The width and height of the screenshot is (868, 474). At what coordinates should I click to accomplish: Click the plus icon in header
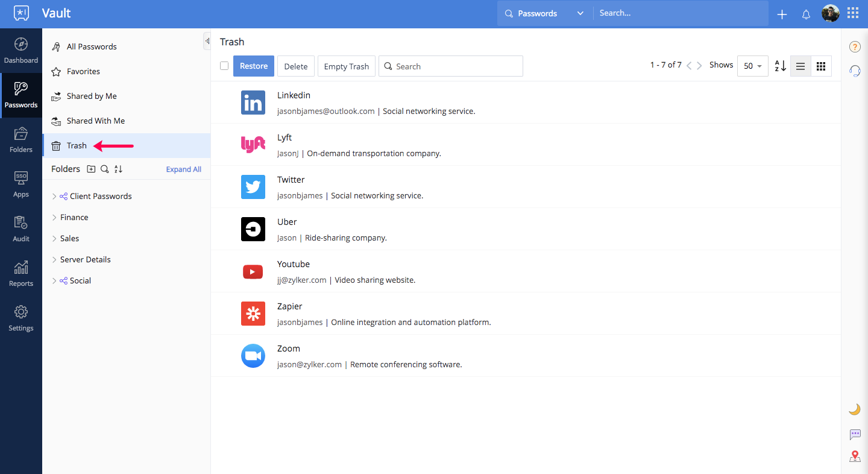click(x=782, y=14)
